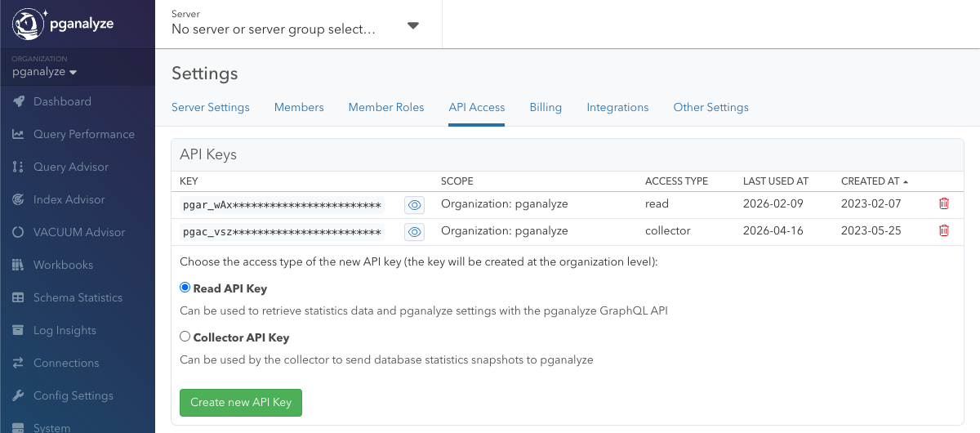
Task: Click the Settings page heading
Action: tap(205, 74)
